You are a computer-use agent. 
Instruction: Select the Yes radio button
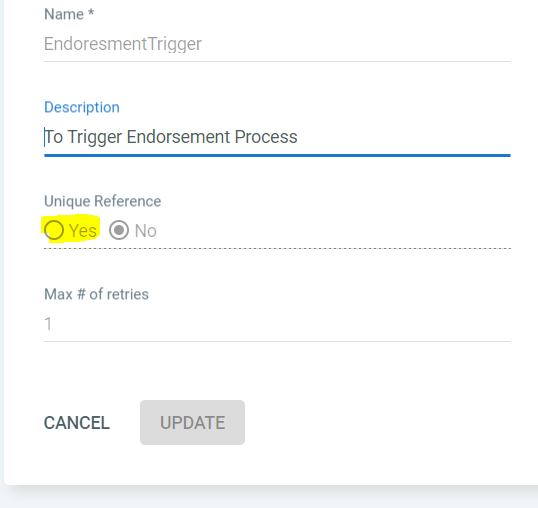54,230
